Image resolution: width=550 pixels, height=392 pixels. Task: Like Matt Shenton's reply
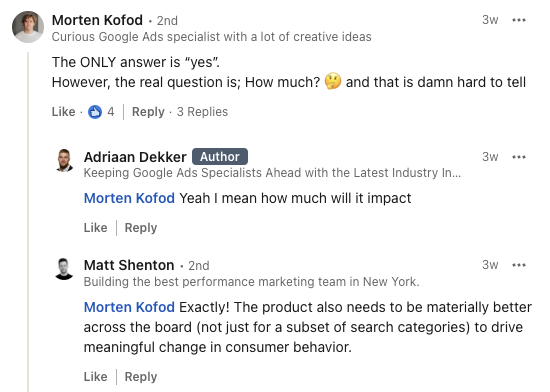pos(95,377)
